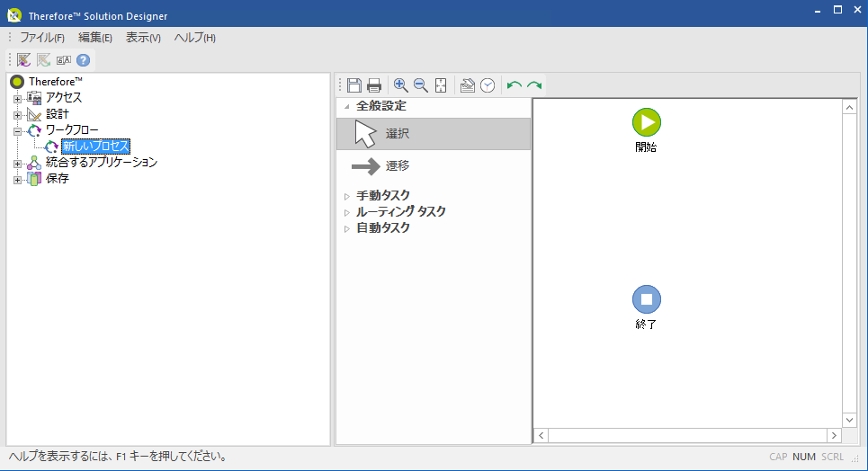Click the CAP status bar indicator
Screen dimensions: 868x471
[x=778, y=457]
